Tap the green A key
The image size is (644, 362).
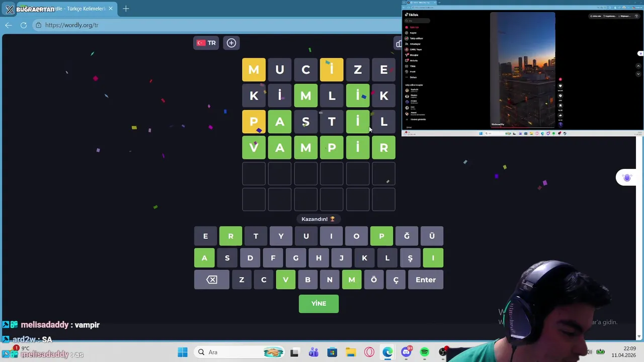(204, 258)
